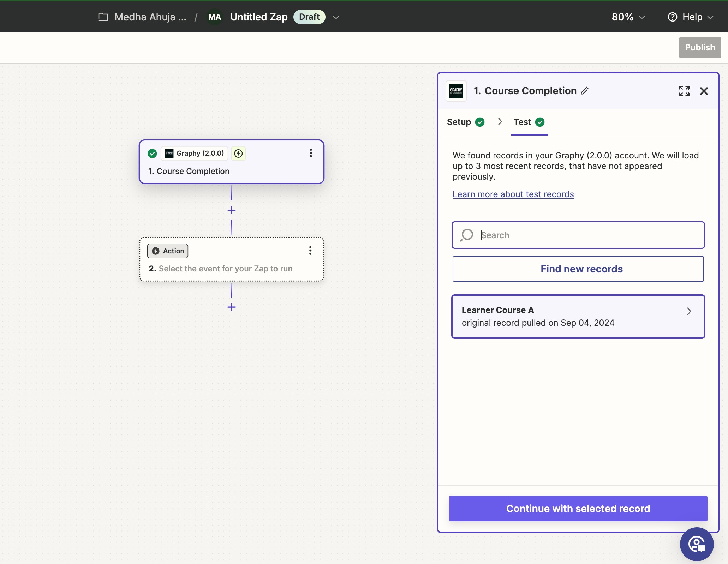Open the three-dot menu on the Action step
Image resolution: width=728 pixels, height=564 pixels.
tap(310, 251)
